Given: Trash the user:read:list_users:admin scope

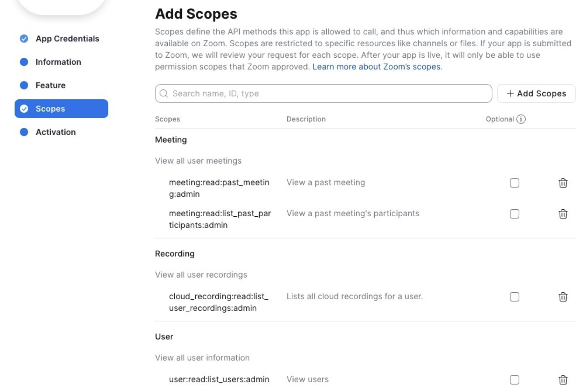Looking at the screenshot, I should tap(563, 380).
